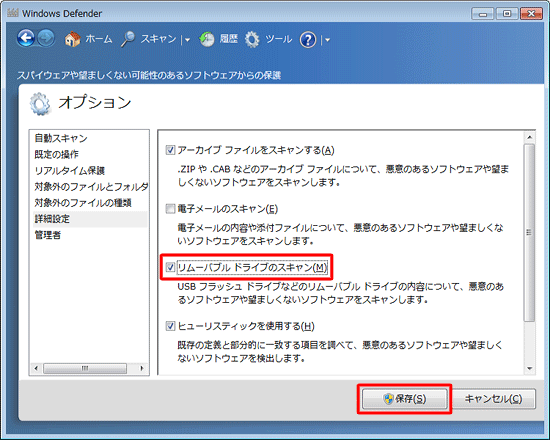Click the ツール gear icon
Viewport: 550px width, 440px height.
pos(252,39)
